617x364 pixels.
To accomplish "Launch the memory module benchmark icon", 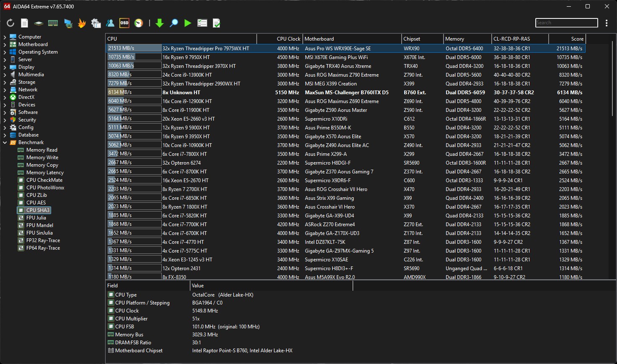I will 53,23.
